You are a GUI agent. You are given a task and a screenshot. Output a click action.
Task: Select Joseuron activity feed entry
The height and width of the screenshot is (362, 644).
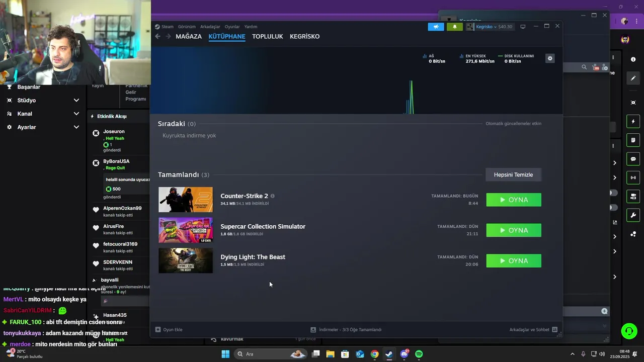pyautogui.click(x=119, y=141)
